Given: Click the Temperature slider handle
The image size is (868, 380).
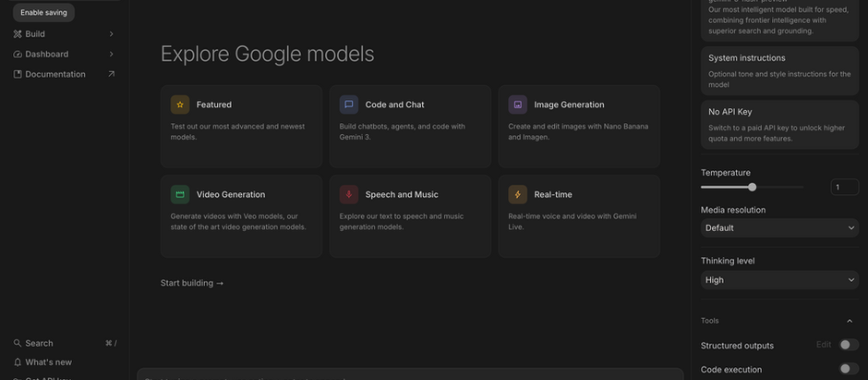Looking at the screenshot, I should (752, 188).
